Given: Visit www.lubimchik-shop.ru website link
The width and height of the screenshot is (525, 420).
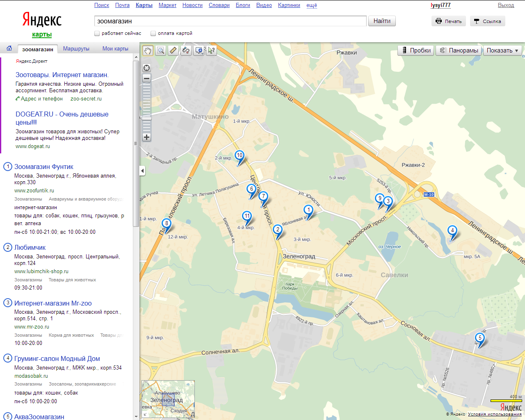Looking at the screenshot, I should pos(41,272).
